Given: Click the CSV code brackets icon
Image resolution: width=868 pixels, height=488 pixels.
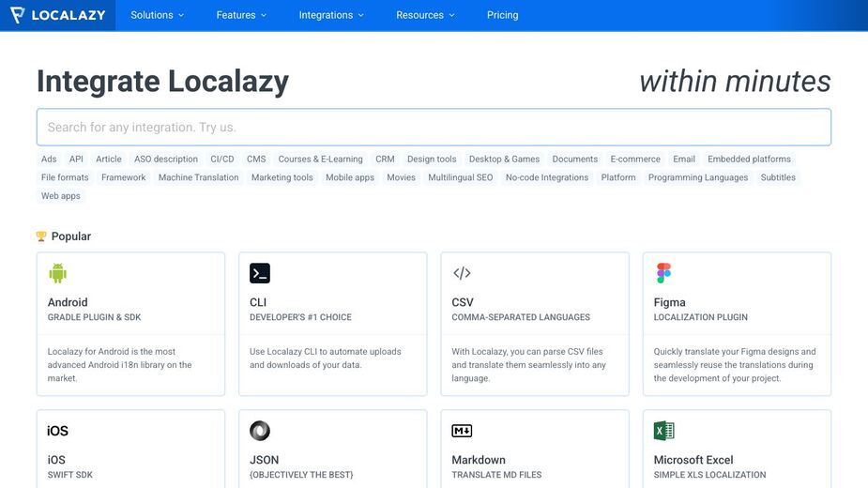Looking at the screenshot, I should coord(462,273).
